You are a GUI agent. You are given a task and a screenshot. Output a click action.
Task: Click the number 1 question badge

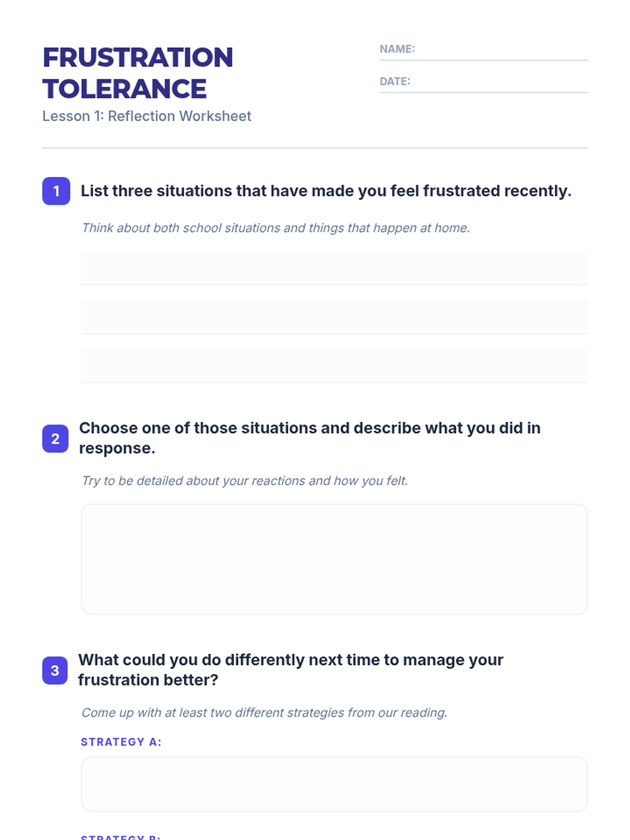pos(56,191)
